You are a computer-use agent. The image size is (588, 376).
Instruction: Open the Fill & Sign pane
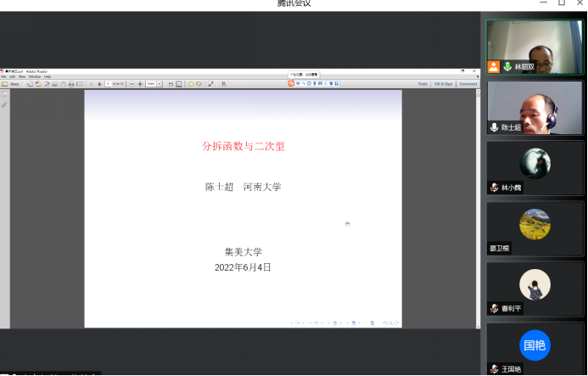coord(443,84)
